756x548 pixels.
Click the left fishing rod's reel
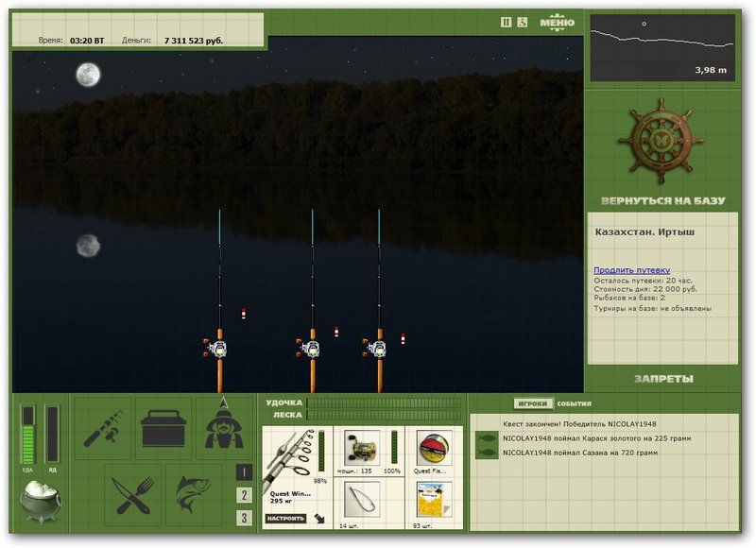(x=215, y=349)
